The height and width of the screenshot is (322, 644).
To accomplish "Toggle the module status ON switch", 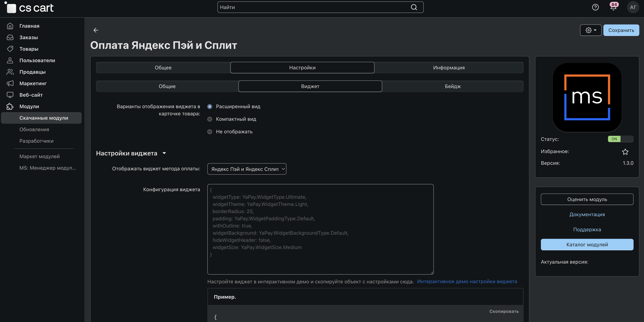I will coord(620,139).
